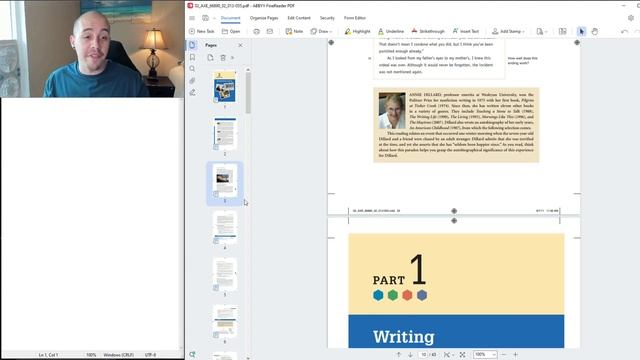Open the fit page mode dropdown
This screenshot has width=640, height=360.
pyautogui.click(x=448, y=355)
